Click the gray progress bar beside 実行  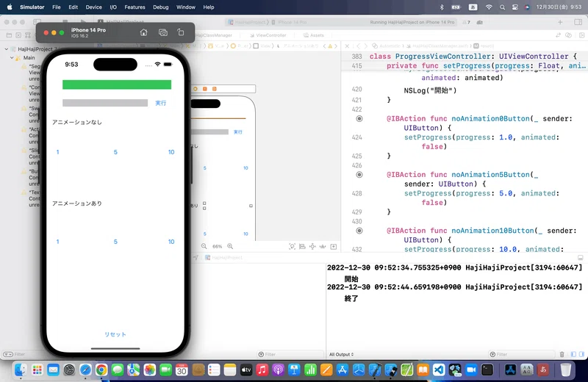click(105, 103)
